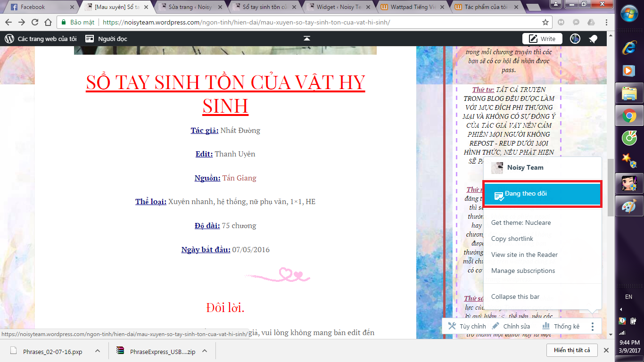This screenshot has height=362, width=644.
Task: Click the EN language indicator
Action: pyautogui.click(x=628, y=297)
